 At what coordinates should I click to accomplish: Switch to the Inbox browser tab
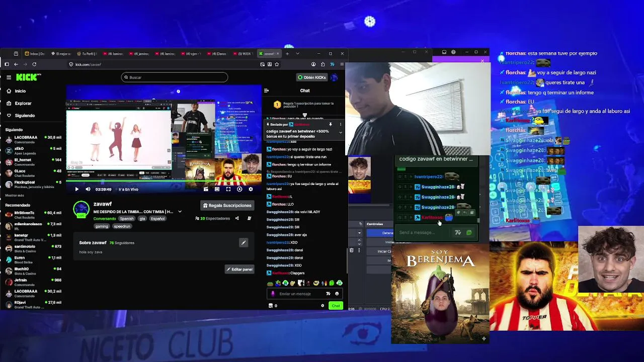point(35,54)
